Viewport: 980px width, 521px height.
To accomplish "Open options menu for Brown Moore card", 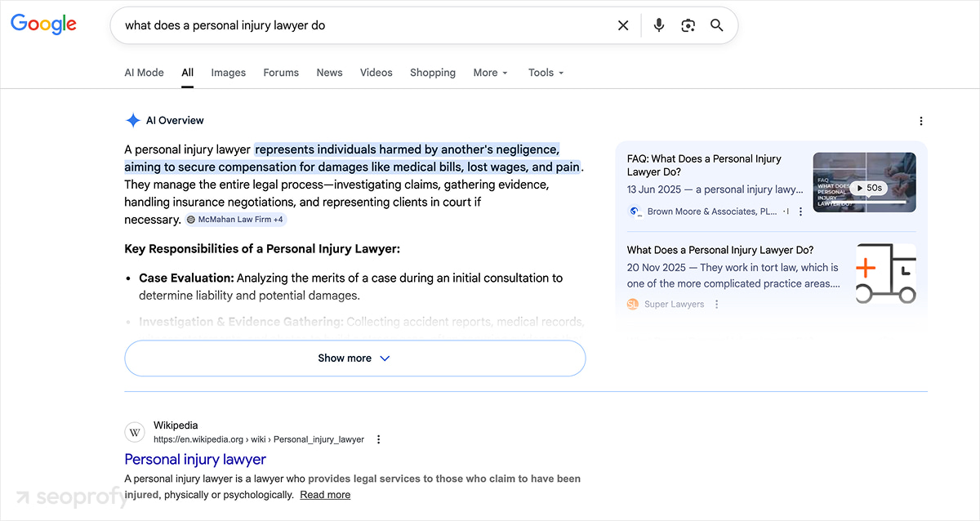I will pyautogui.click(x=800, y=212).
